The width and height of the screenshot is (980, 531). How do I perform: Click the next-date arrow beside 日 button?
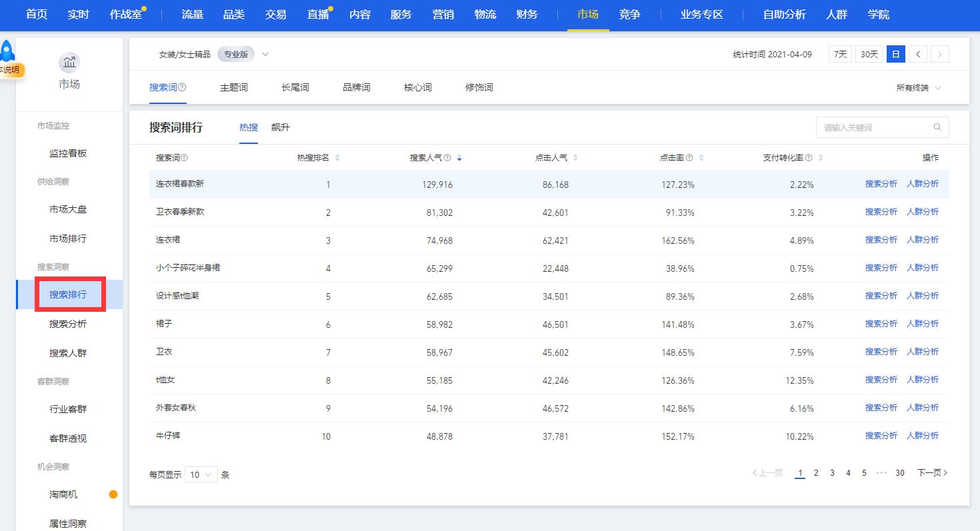pos(939,54)
